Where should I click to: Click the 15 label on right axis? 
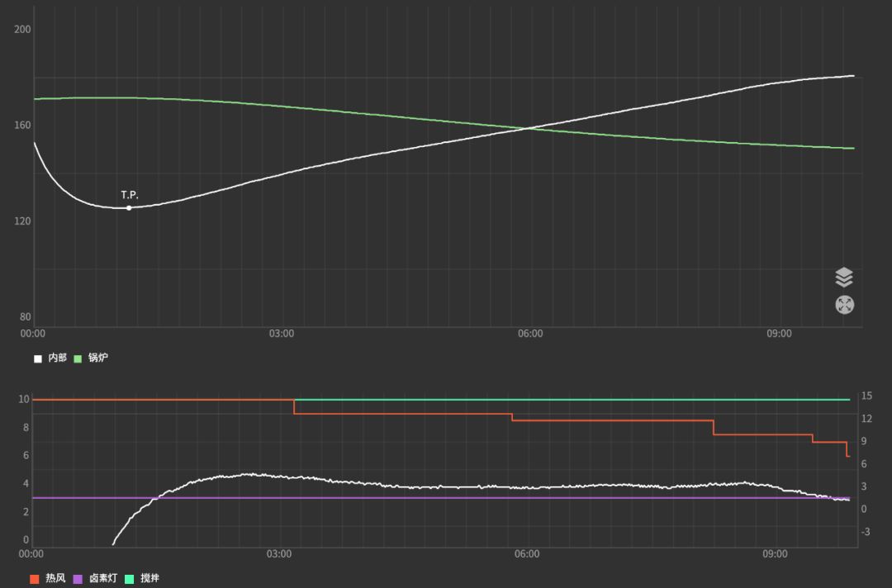(x=866, y=396)
